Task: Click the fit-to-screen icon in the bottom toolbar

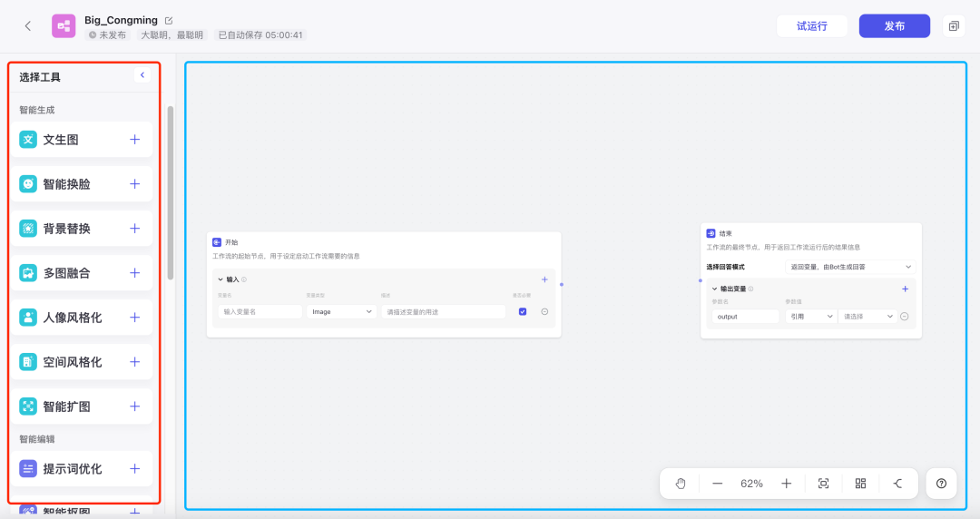Action: [x=823, y=484]
